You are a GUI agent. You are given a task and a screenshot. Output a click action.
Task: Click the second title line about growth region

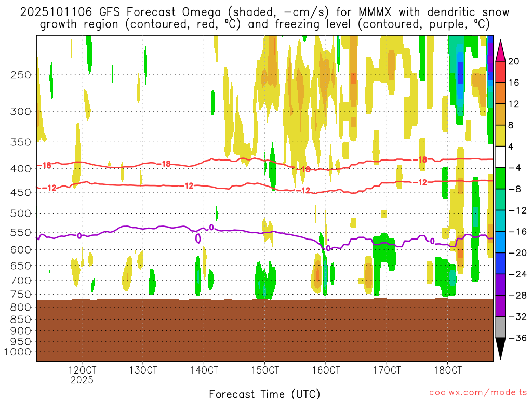pos(264,25)
